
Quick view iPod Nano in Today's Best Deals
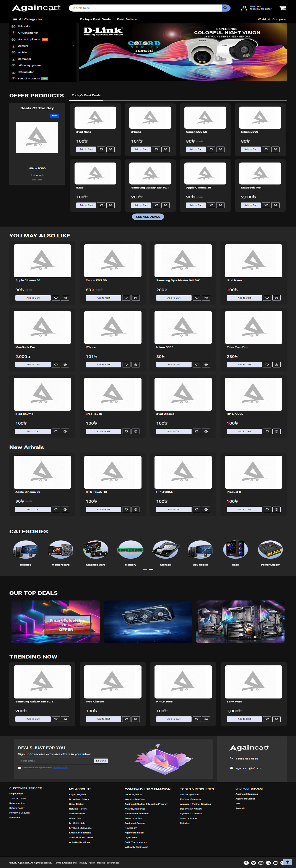point(110,149)
